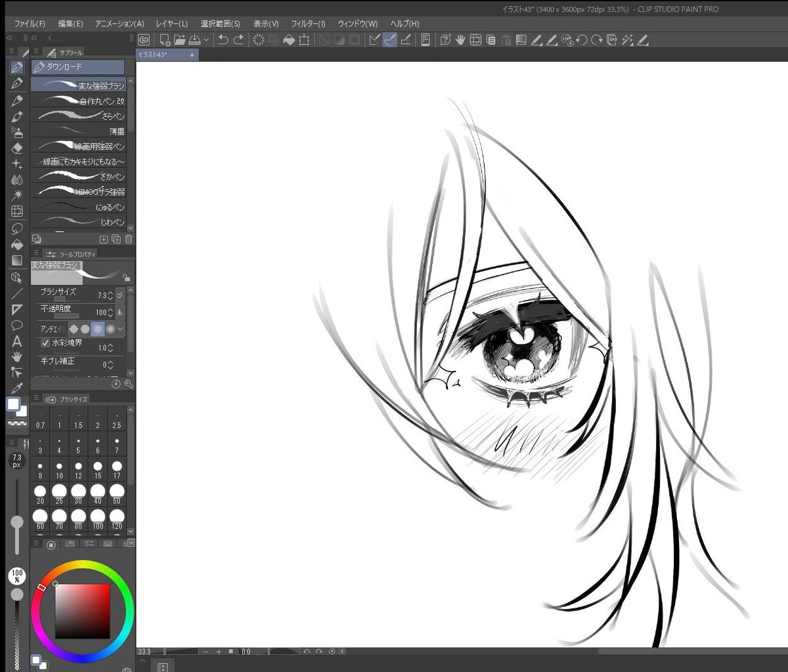Choose the さらペン brush
This screenshot has width=788, height=672.
tap(78, 116)
